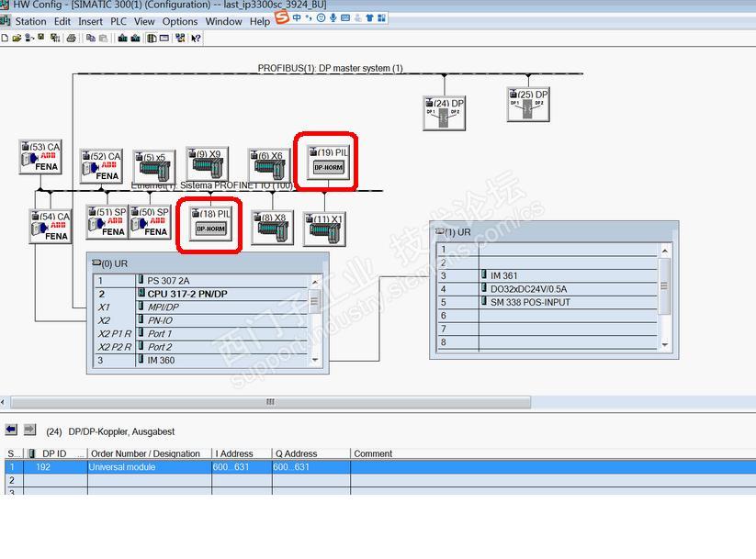Viewport: 756px width, 559px height.
Task: Click the New station toolbar icon
Action: tap(5, 38)
